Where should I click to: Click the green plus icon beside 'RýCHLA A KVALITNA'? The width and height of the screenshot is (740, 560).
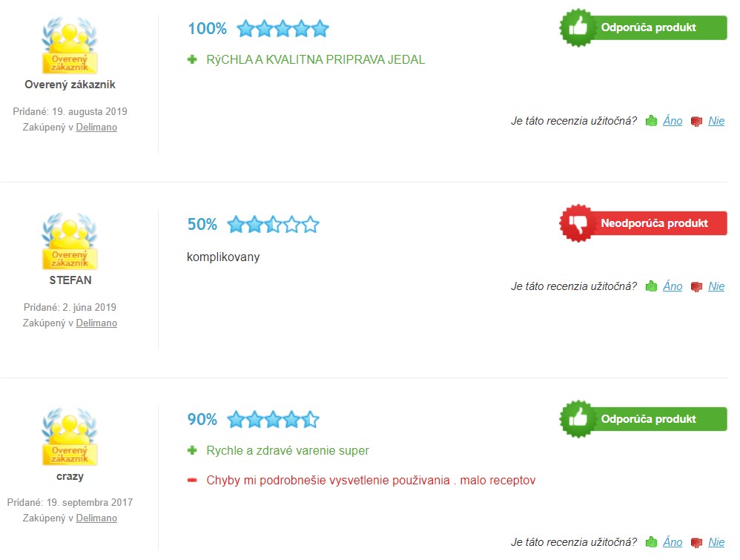pyautogui.click(x=193, y=59)
